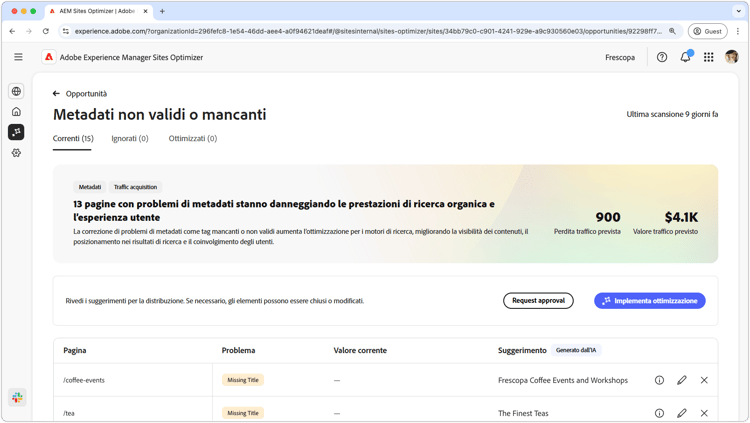This screenshot has height=423, width=750.
Task: Click the Frescopa site name
Action: 620,57
